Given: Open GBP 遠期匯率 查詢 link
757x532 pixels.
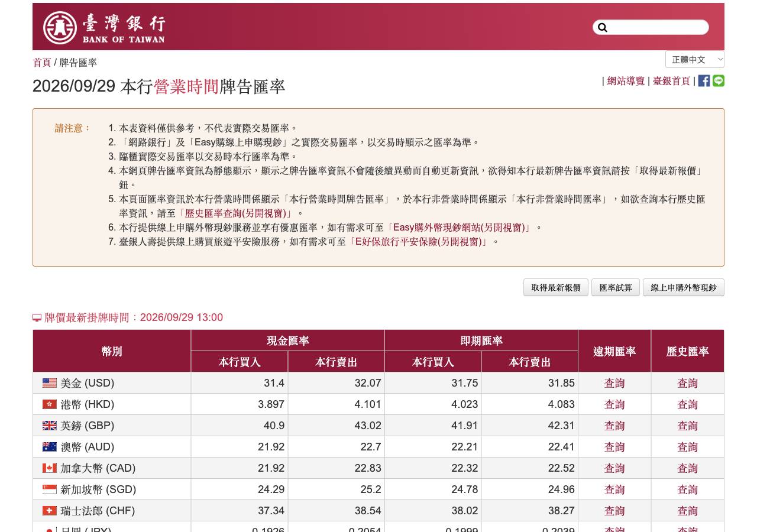Looking at the screenshot, I should coord(614,426).
